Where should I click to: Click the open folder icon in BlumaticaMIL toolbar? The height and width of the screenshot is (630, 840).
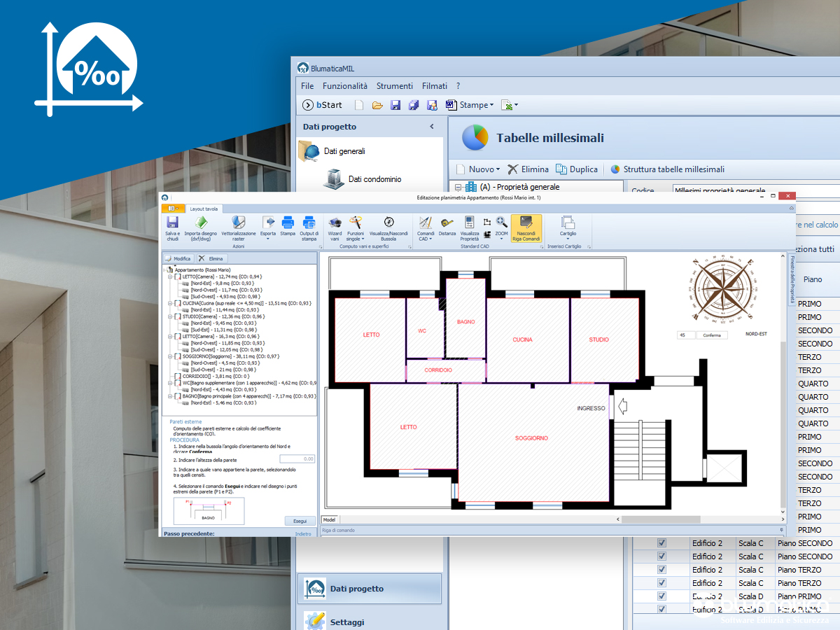377,105
